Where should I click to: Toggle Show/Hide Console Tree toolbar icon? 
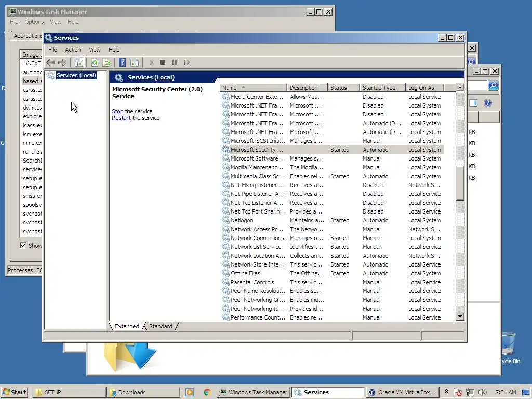point(79,62)
